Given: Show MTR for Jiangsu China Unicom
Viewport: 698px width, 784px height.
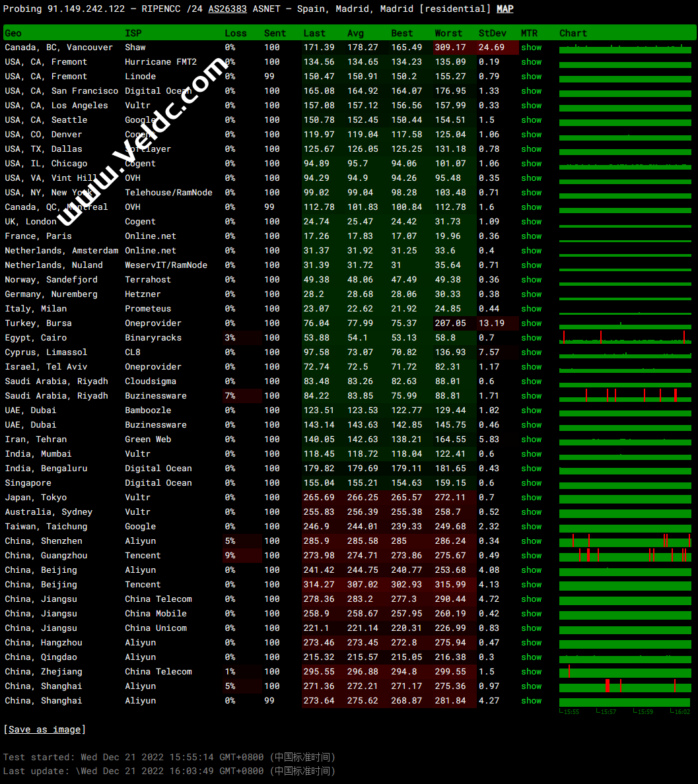Looking at the screenshot, I should click(531, 628).
